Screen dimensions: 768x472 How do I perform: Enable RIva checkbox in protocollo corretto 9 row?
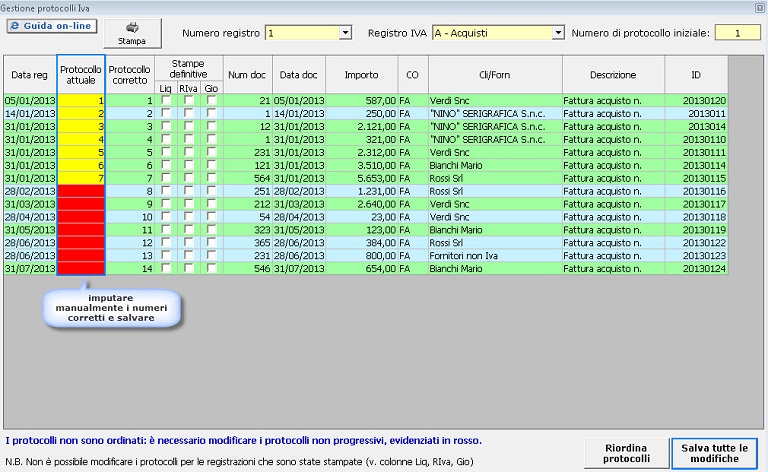(x=188, y=204)
